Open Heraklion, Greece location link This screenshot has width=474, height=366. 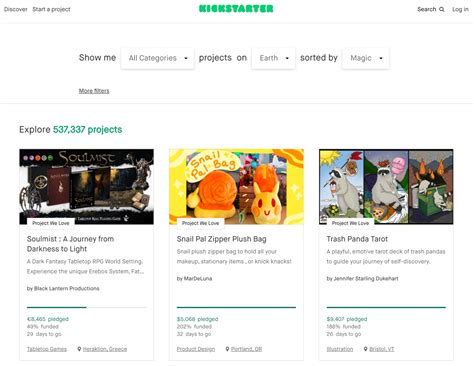tap(105, 349)
